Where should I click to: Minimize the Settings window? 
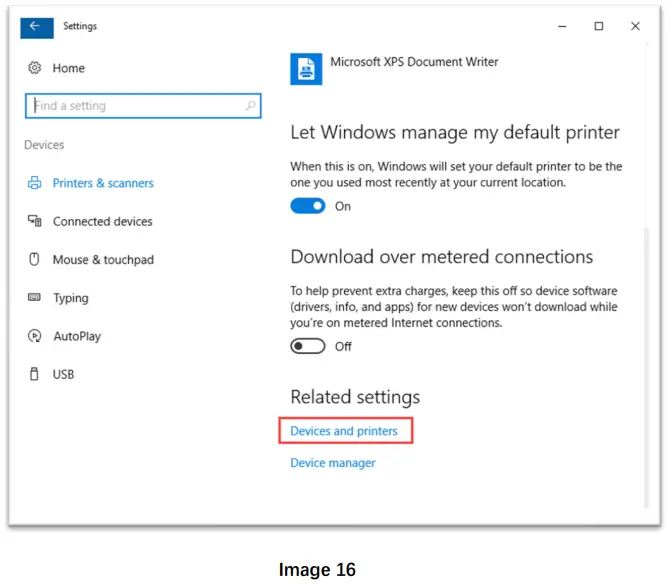coord(562,26)
